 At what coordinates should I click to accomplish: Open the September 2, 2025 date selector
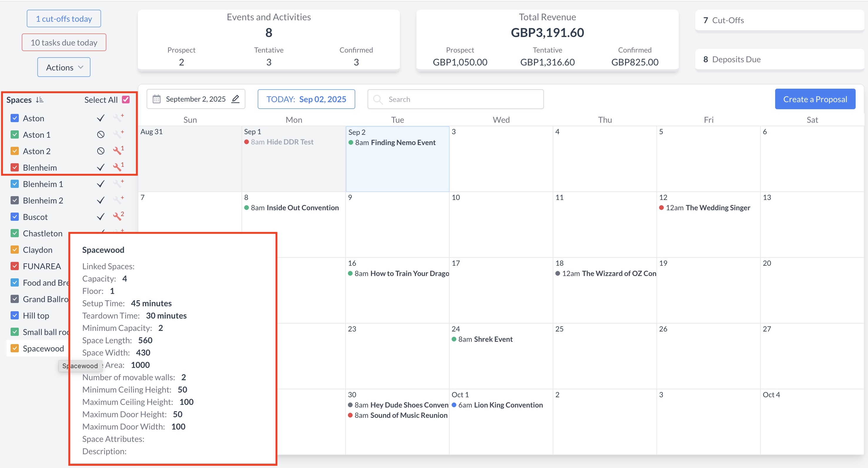click(x=195, y=99)
